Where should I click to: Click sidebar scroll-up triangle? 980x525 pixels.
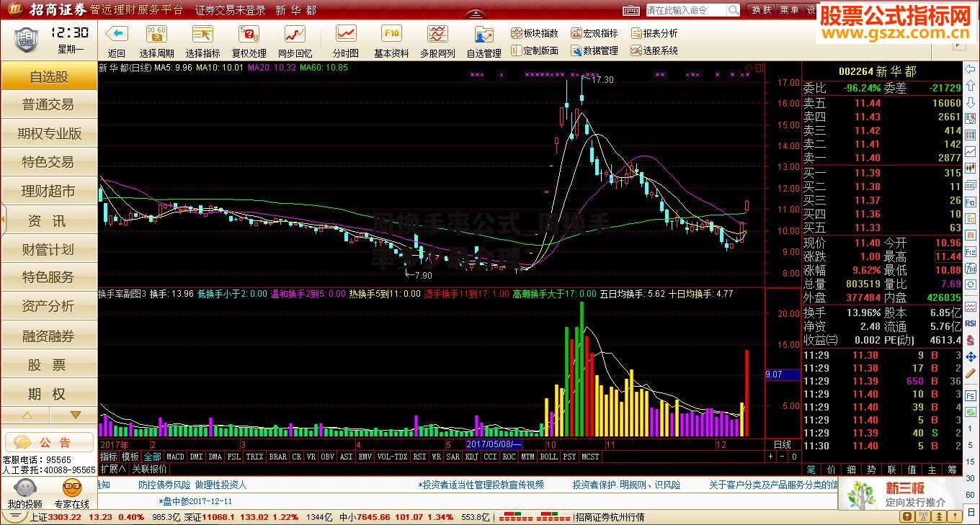27,416
